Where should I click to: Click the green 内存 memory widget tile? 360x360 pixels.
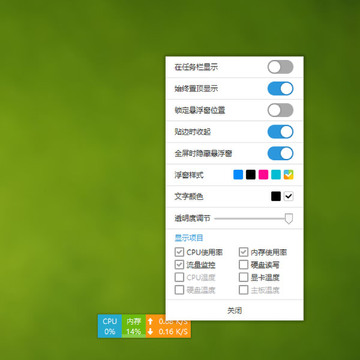click(134, 326)
